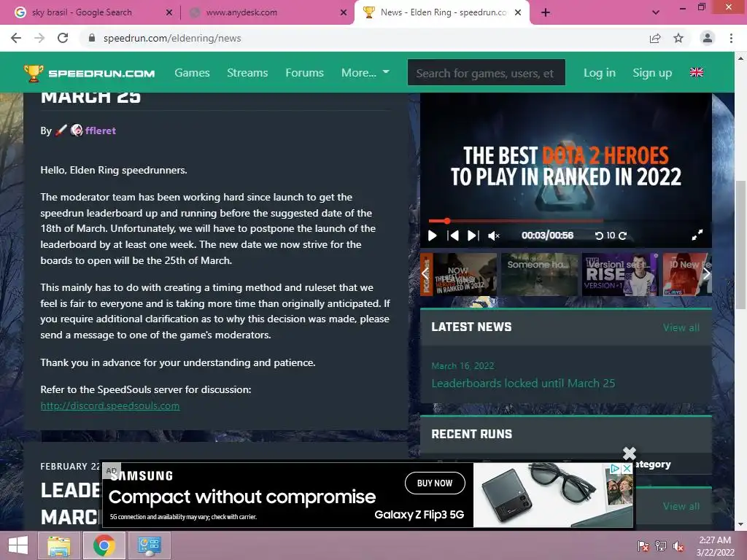Screen dimensions: 747x560
Task: Select the 'Someone ha...' video thumbnail
Action: click(x=539, y=274)
